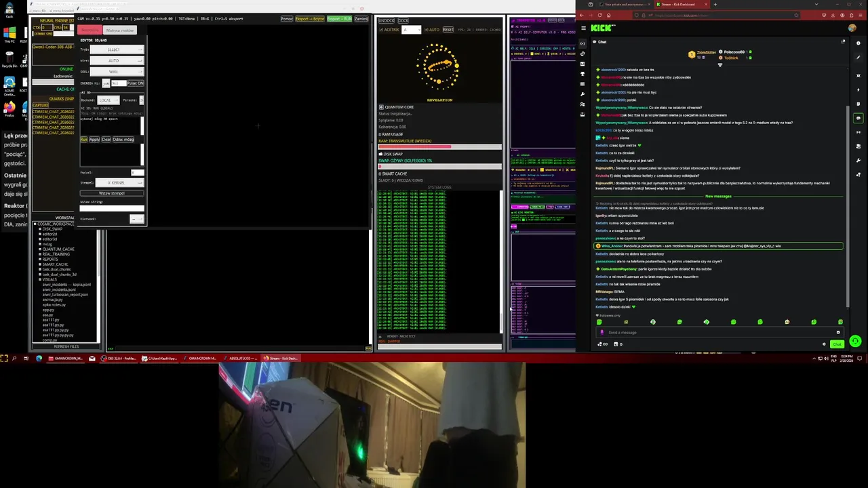Select REAL_TRAINING folder in tree
Screen dimensions: 868x488
(56, 254)
